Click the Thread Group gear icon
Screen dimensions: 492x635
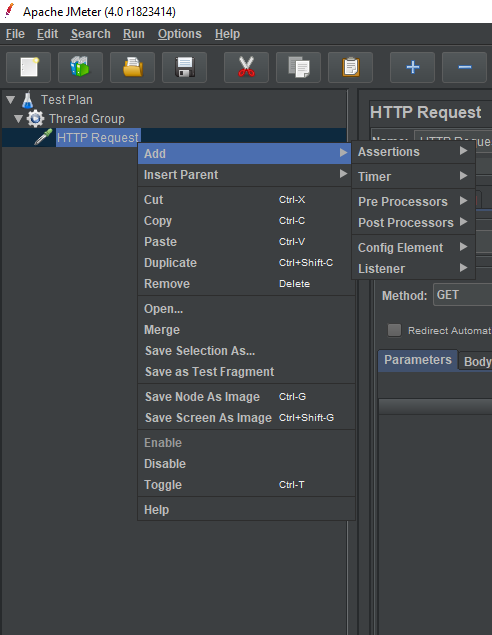(x=35, y=119)
